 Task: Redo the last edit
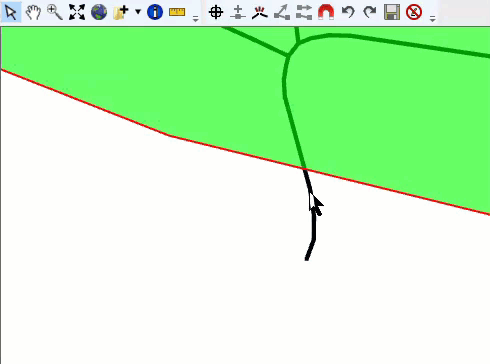click(x=370, y=13)
